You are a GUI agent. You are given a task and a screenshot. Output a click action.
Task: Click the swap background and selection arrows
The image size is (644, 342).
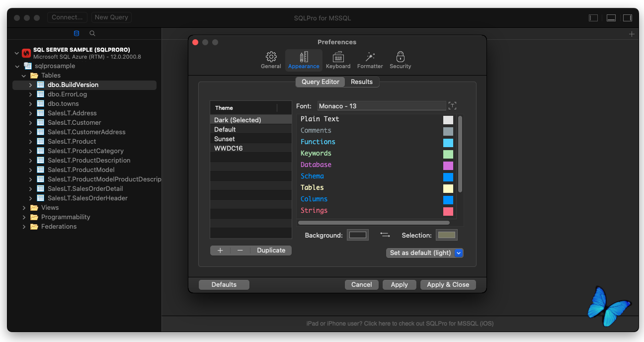(x=385, y=235)
